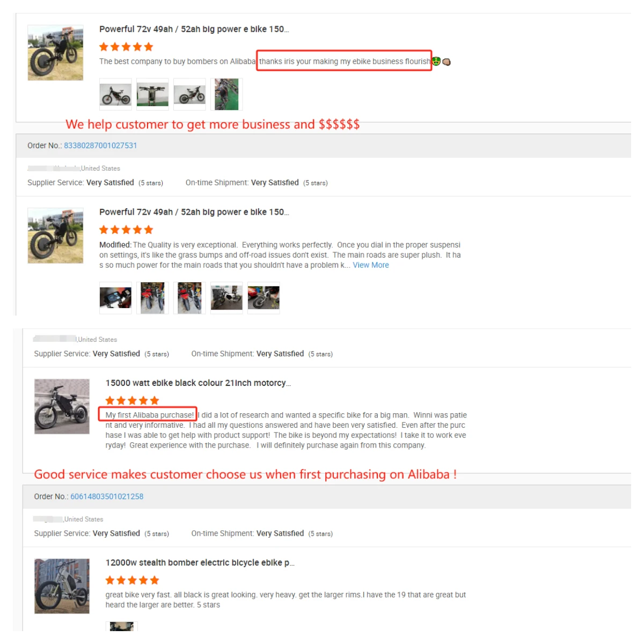The image size is (644, 644).
Task: Click the 15000 watt ebike product image
Action: 62,406
